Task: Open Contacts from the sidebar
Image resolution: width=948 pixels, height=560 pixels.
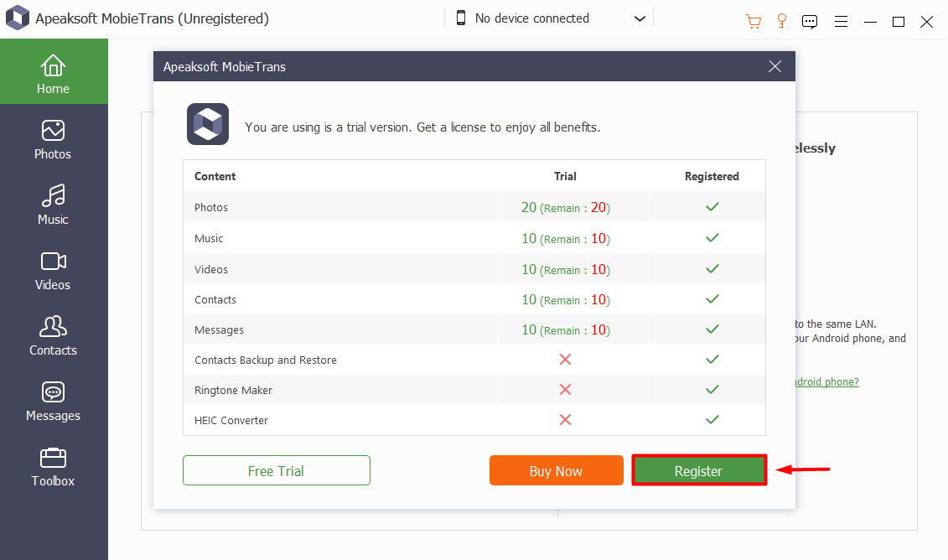Action: [x=53, y=335]
